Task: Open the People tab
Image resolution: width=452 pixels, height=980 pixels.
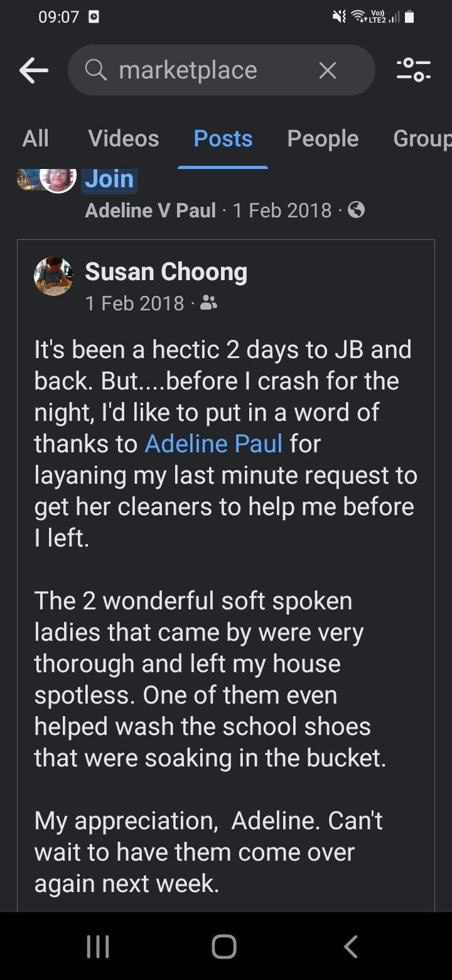Action: 323,138
